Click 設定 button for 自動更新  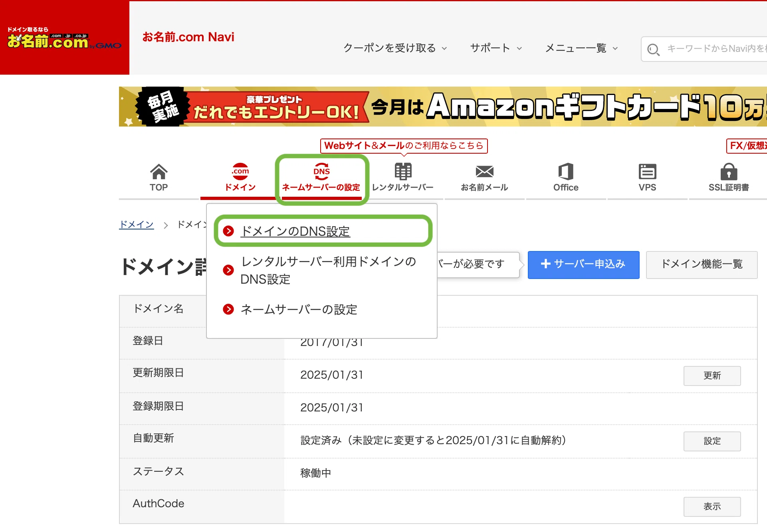point(712,441)
